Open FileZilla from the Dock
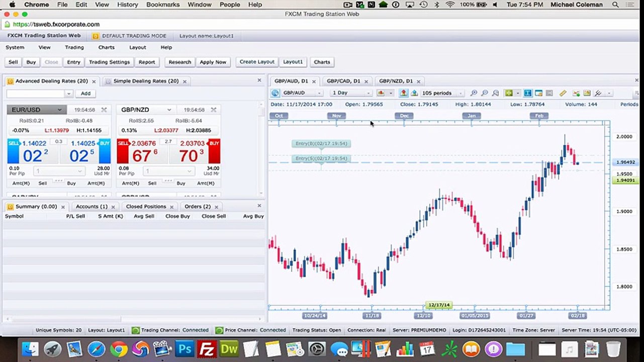The image size is (644, 362). (207, 348)
